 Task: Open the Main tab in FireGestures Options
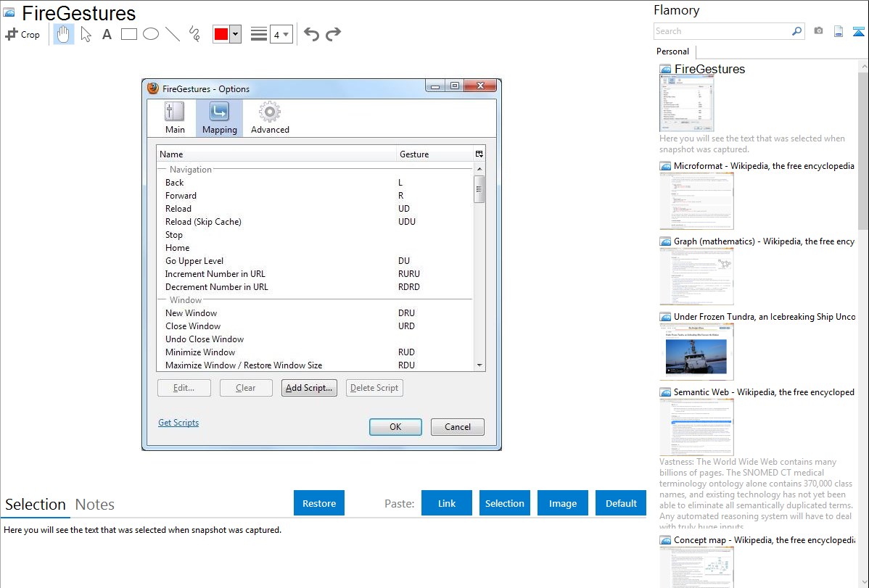175,118
